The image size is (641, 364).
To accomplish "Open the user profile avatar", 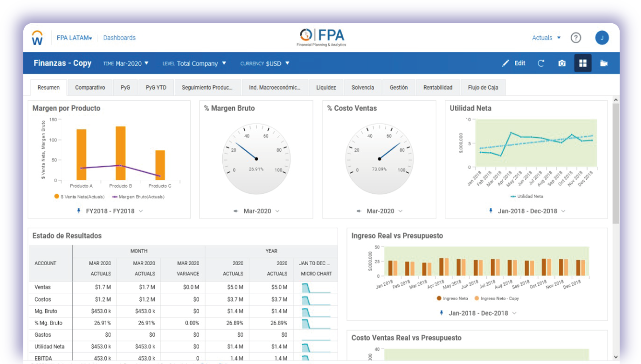I will (602, 38).
